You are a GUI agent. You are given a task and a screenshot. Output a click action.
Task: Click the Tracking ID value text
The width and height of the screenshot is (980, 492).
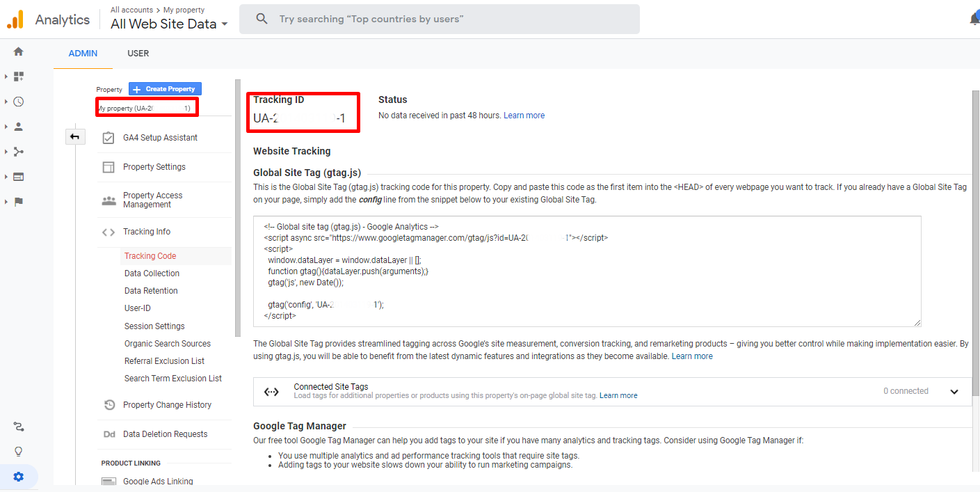click(x=299, y=118)
